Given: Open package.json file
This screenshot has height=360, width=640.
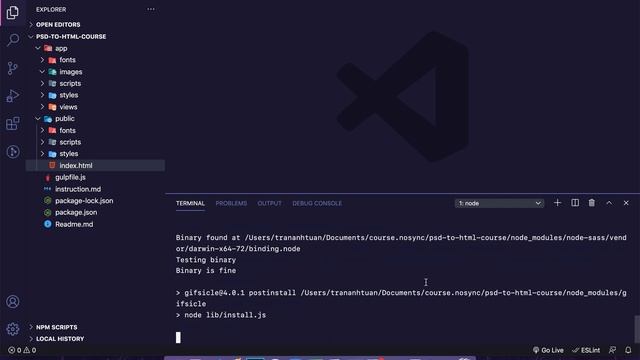Looking at the screenshot, I should pos(76,212).
